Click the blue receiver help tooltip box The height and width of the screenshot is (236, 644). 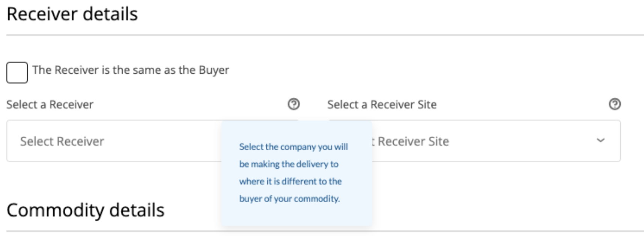click(x=296, y=214)
